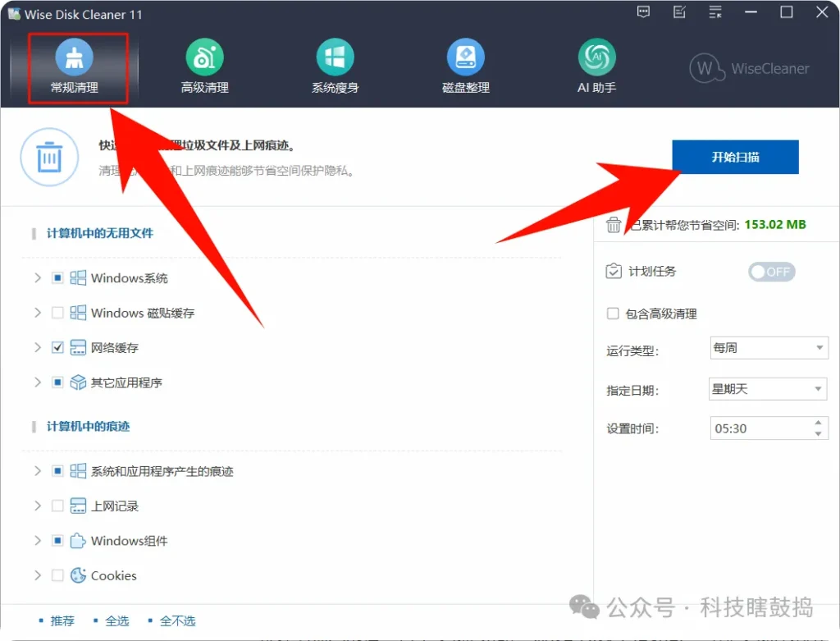The image size is (840, 641).
Task: Click the 网络缓存 browser icon
Action: (78, 347)
